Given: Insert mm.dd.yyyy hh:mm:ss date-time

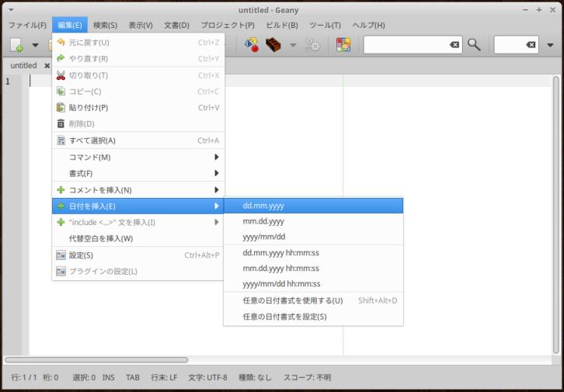Looking at the screenshot, I should pos(313,269).
